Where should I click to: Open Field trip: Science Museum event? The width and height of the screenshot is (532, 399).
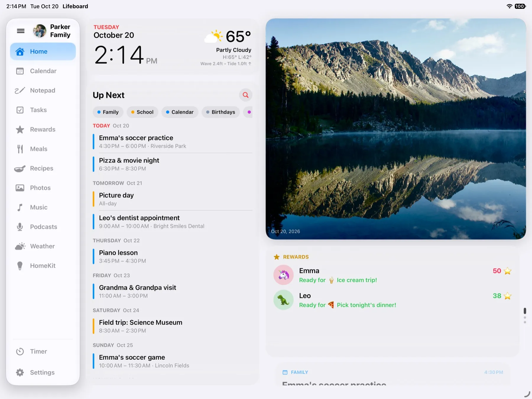(x=173, y=326)
